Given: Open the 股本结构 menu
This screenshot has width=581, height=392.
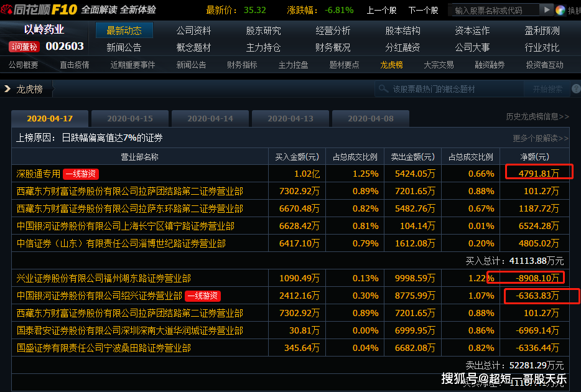Looking at the screenshot, I should click(x=402, y=30).
